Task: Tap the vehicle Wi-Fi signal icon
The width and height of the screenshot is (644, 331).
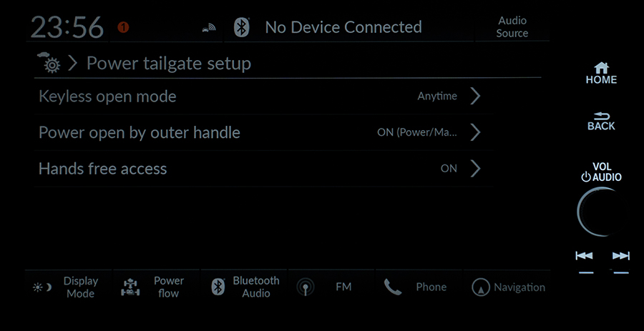Action: [x=209, y=28]
